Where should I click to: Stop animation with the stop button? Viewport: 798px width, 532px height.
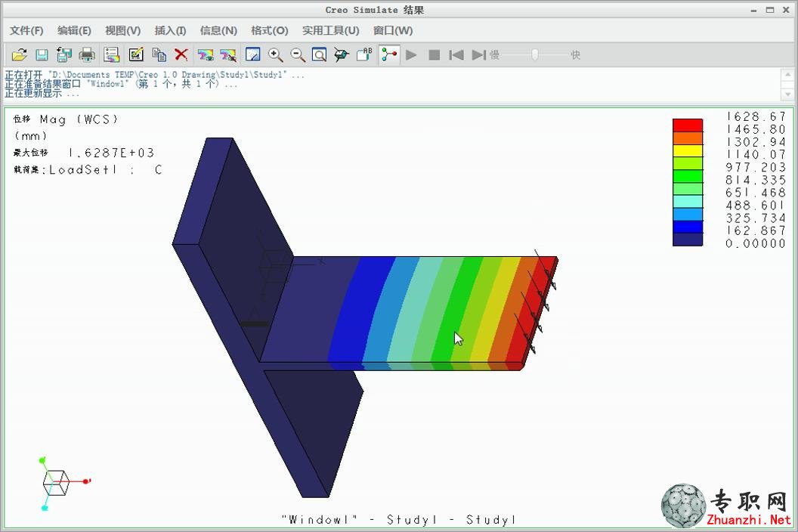point(434,54)
